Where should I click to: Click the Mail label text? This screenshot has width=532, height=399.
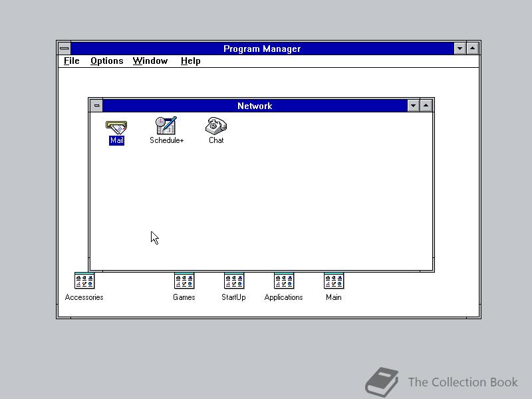click(117, 140)
